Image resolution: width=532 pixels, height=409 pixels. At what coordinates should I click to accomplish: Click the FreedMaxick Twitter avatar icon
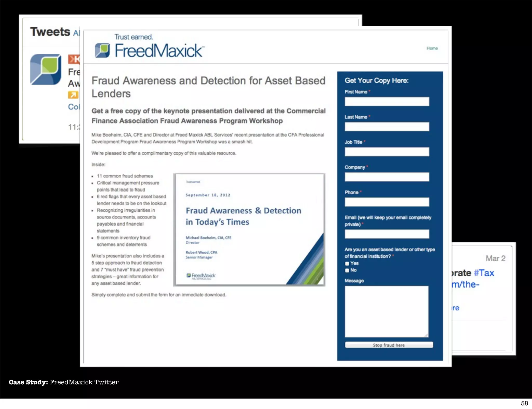(46, 69)
